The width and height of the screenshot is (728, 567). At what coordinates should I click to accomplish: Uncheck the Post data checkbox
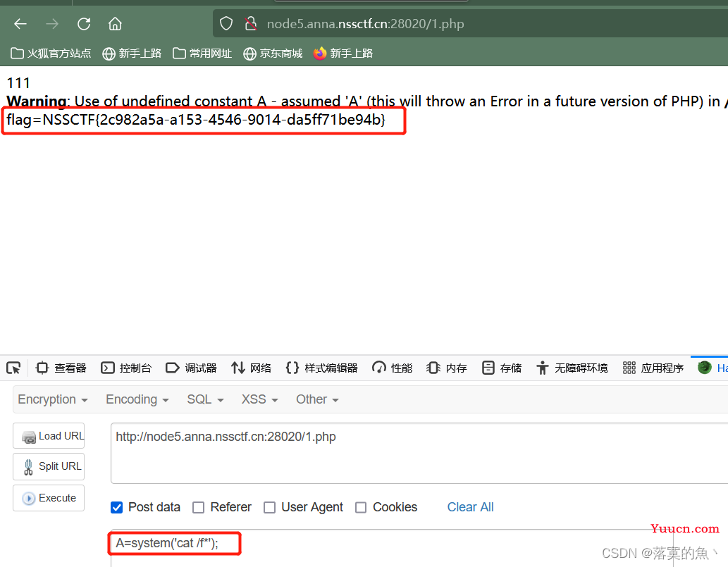(x=117, y=508)
